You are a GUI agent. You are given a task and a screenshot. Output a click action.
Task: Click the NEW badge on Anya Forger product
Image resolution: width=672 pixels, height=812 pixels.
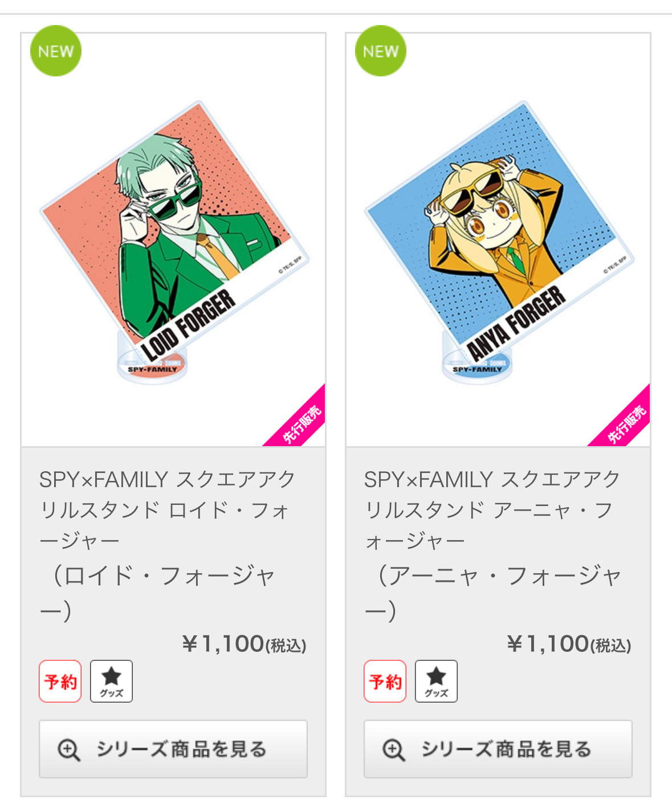381,51
